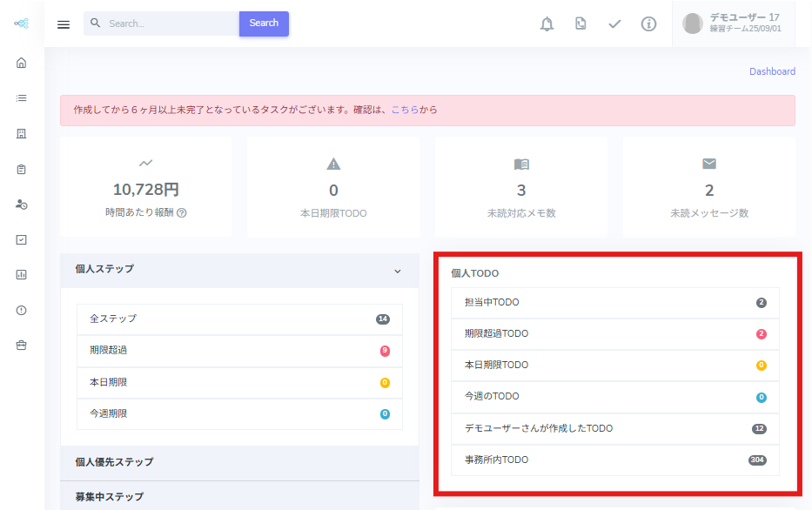Click the phone memo document icon
Screen dimensions: 812x510
click(580, 24)
